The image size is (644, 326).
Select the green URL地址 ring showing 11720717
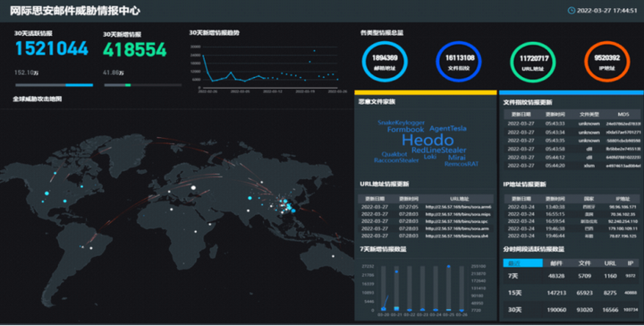(x=533, y=62)
